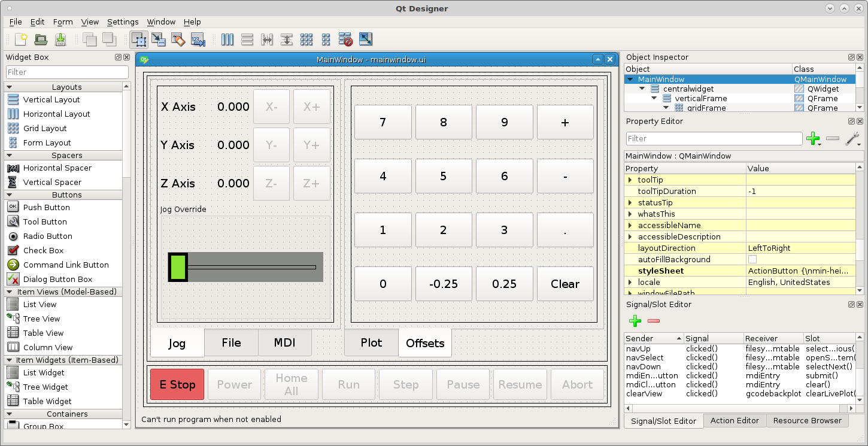This screenshot has height=446, width=868.
Task: Click the Property Editor Filter field
Action: (x=714, y=138)
